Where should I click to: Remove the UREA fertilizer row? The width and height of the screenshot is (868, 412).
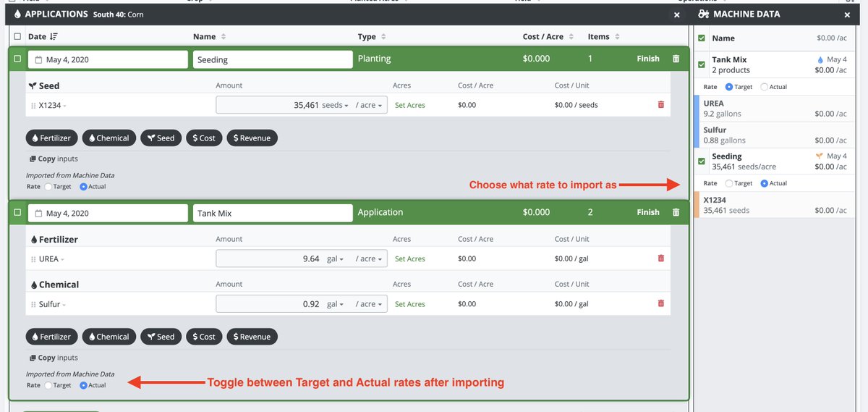point(660,258)
